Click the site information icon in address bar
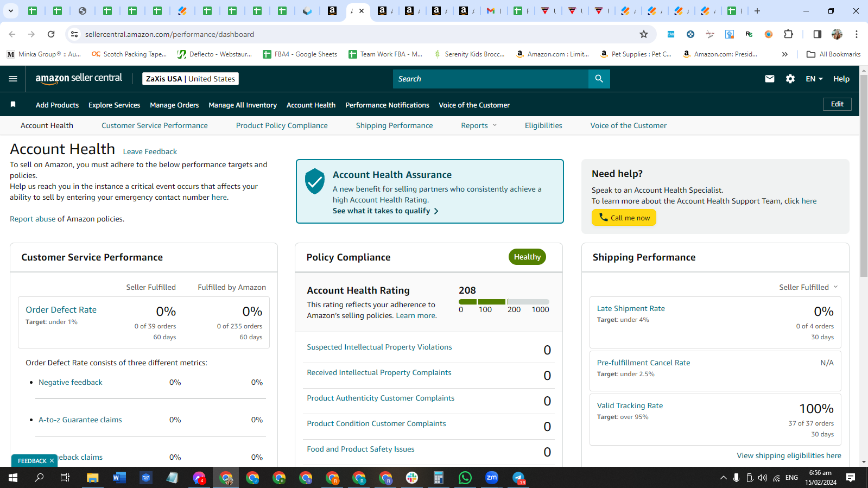This screenshot has width=868, height=488. (74, 34)
